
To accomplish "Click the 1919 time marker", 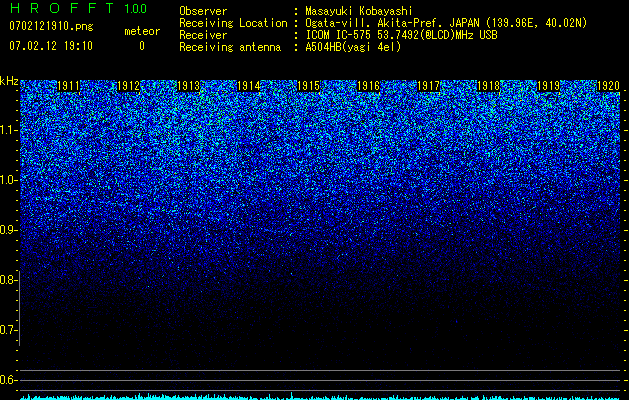I will (x=549, y=86).
